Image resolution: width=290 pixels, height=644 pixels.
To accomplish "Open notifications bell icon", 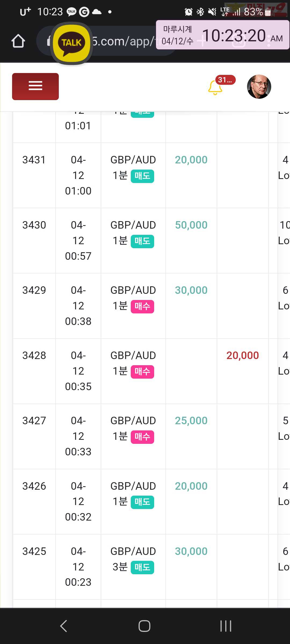I will (215, 88).
